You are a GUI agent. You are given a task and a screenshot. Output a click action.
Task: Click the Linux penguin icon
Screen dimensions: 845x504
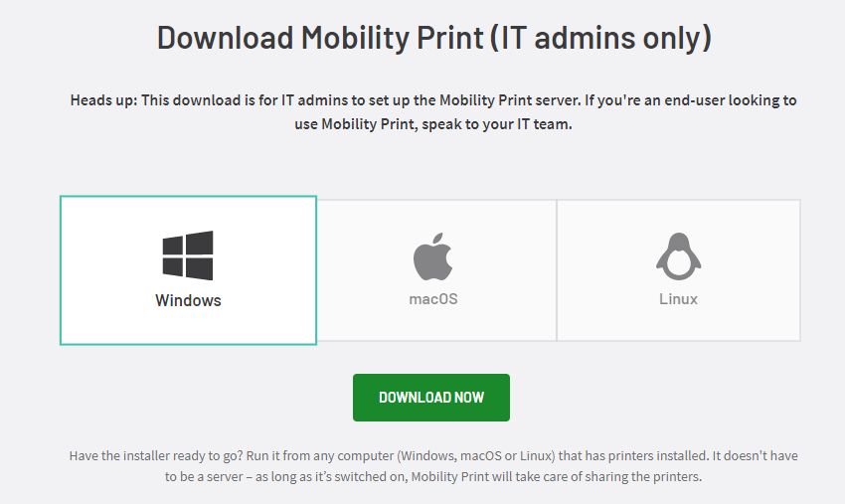click(x=678, y=256)
